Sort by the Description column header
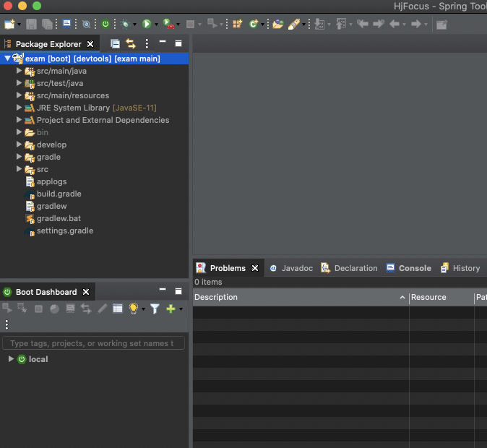Image resolution: width=487 pixels, height=448 pixels. (301, 297)
